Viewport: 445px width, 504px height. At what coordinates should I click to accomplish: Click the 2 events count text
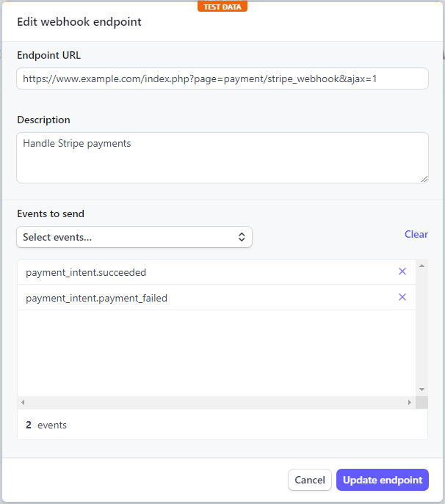(x=46, y=425)
